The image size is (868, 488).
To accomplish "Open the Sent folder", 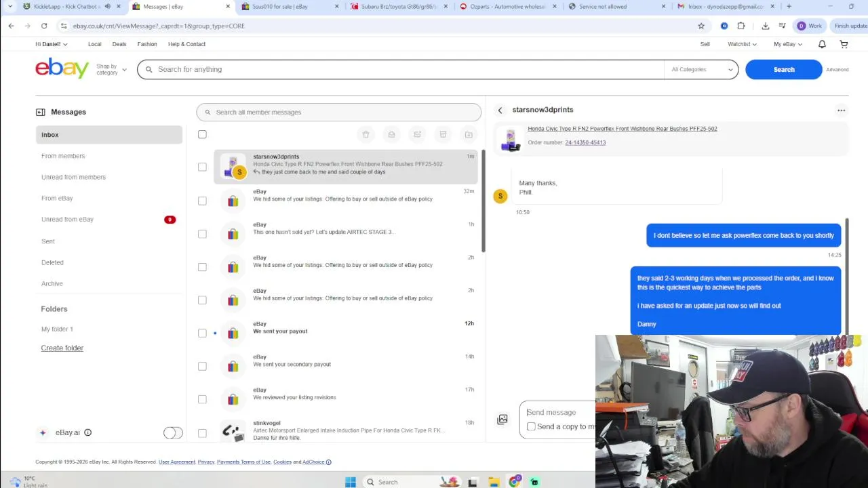I will click(48, 241).
